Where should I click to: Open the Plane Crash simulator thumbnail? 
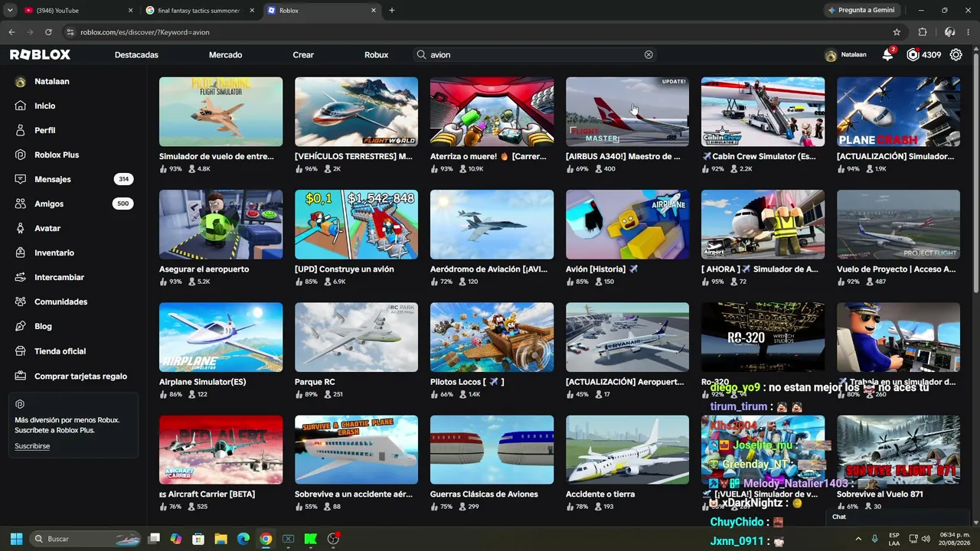pos(898,112)
